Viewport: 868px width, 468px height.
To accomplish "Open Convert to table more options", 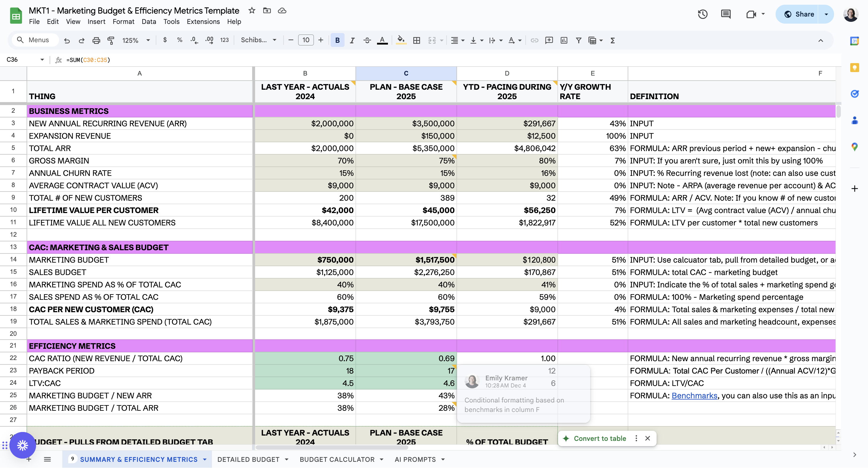I will [x=636, y=438].
